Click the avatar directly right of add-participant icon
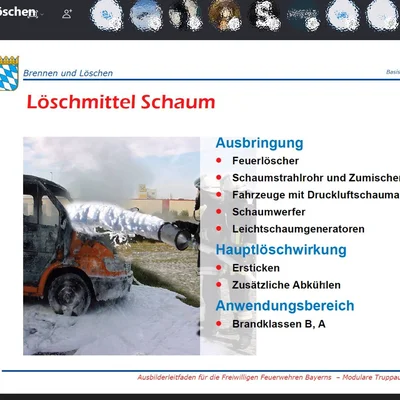The width and height of the screenshot is (400, 400). (106, 15)
